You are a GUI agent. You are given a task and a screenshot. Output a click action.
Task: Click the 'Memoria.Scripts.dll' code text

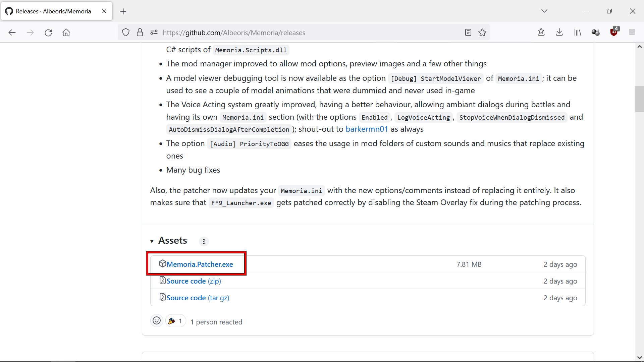tap(251, 50)
